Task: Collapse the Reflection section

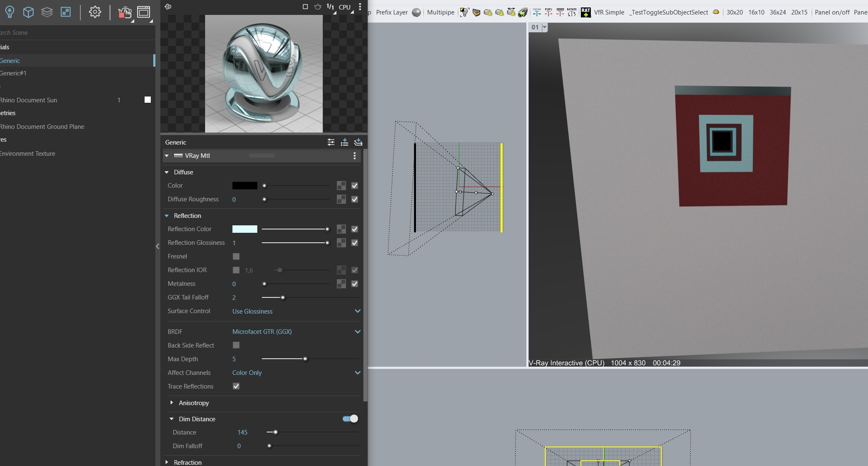Action: coord(167,216)
